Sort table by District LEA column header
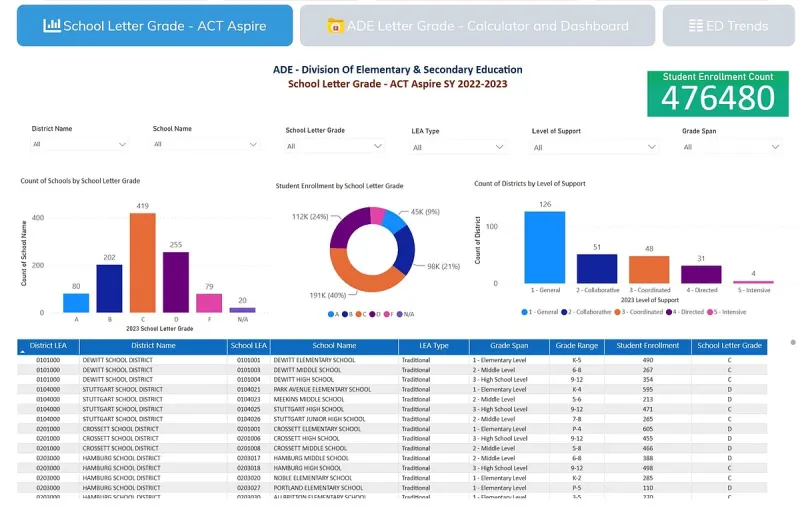The height and width of the screenshot is (513, 800). pyautogui.click(x=48, y=346)
